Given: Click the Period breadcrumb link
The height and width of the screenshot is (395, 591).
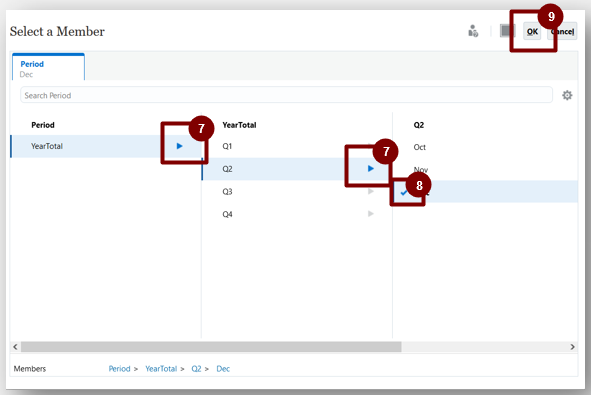Looking at the screenshot, I should (119, 369).
